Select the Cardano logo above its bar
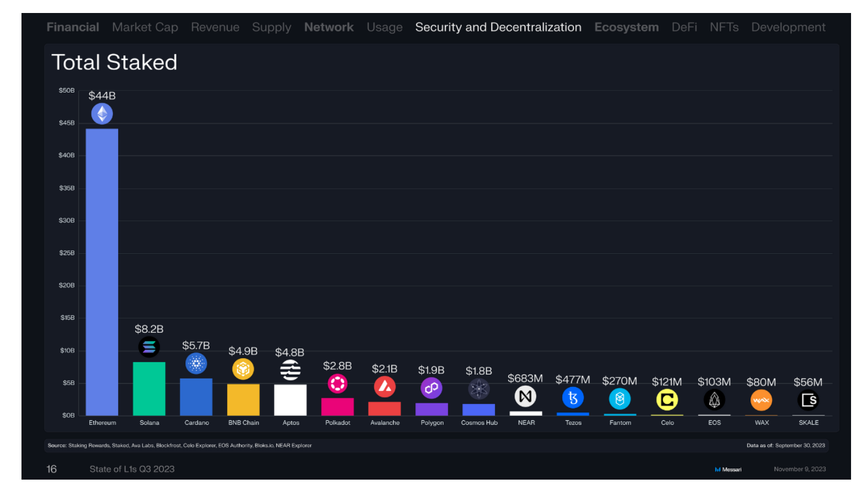The height and width of the screenshot is (496, 868). (x=196, y=364)
